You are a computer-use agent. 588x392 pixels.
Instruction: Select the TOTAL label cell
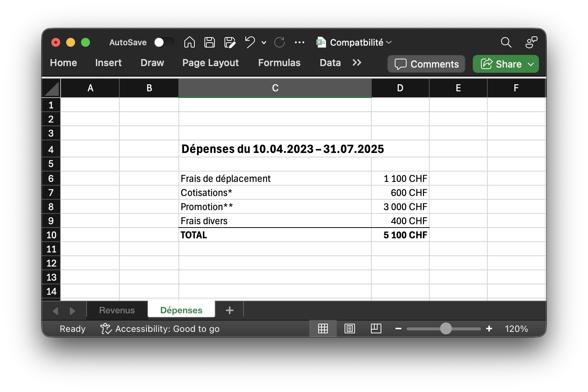point(275,235)
